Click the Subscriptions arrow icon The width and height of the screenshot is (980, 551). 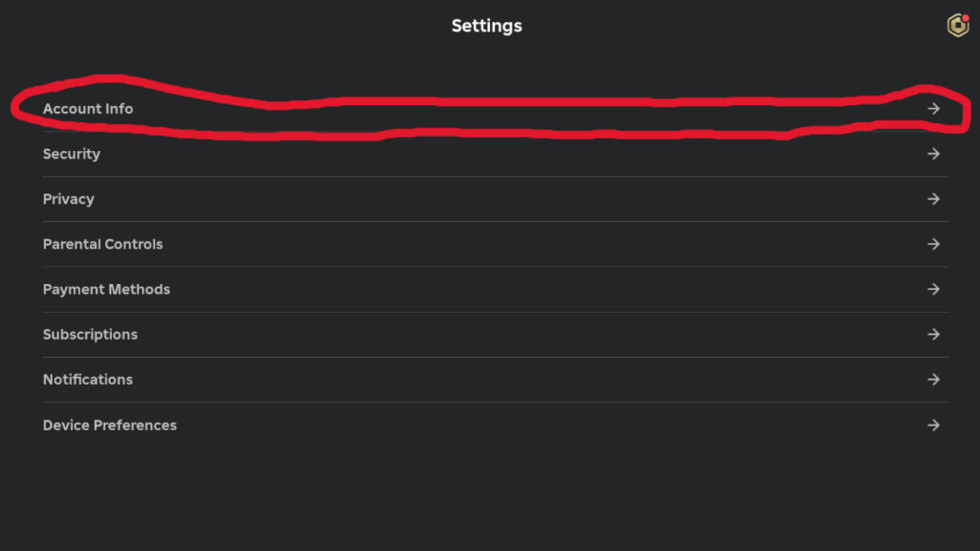935,334
